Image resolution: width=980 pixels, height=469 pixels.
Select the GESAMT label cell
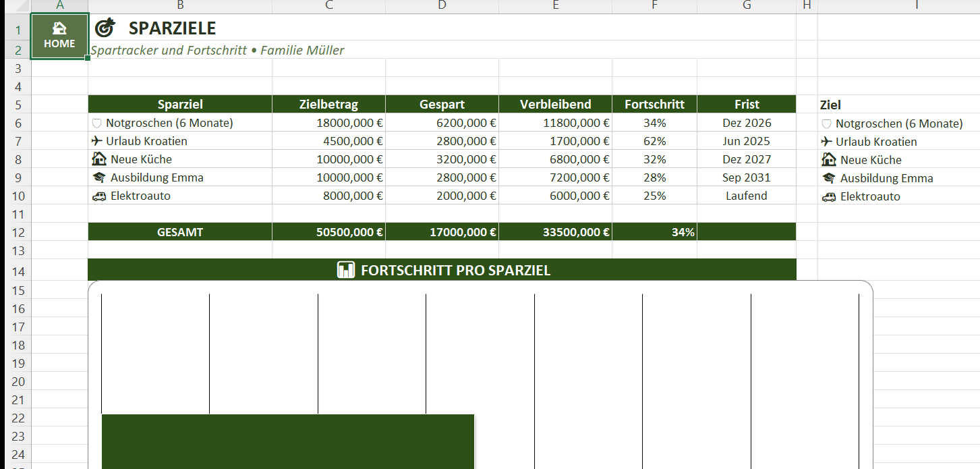[180, 232]
